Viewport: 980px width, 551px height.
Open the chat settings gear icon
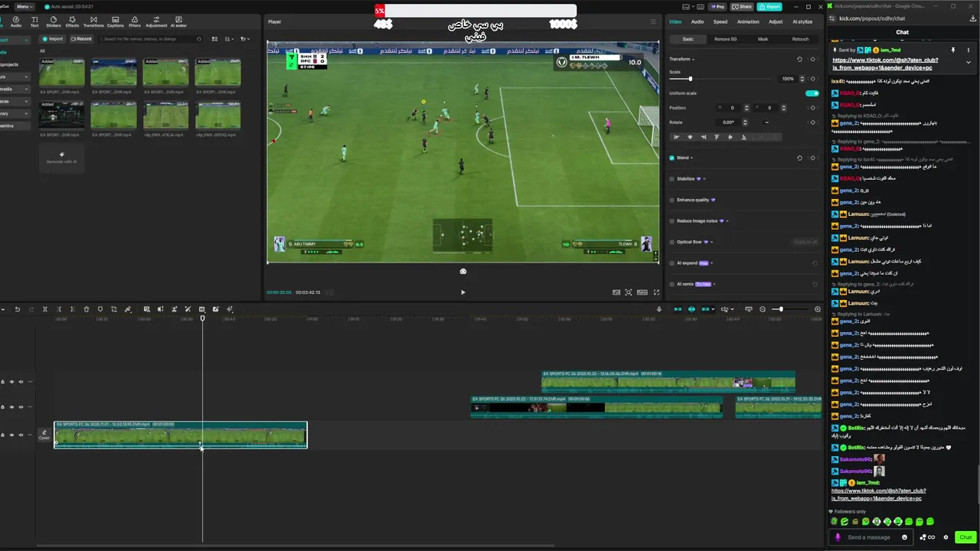(x=946, y=537)
